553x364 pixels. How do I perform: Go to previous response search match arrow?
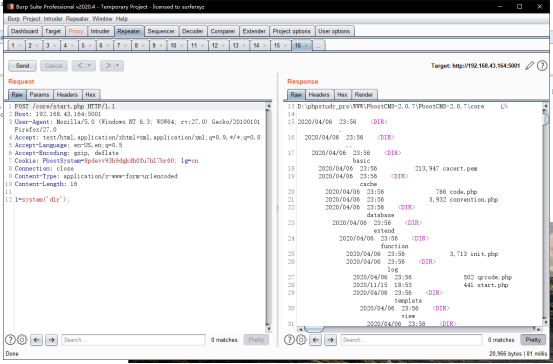tap(315, 340)
